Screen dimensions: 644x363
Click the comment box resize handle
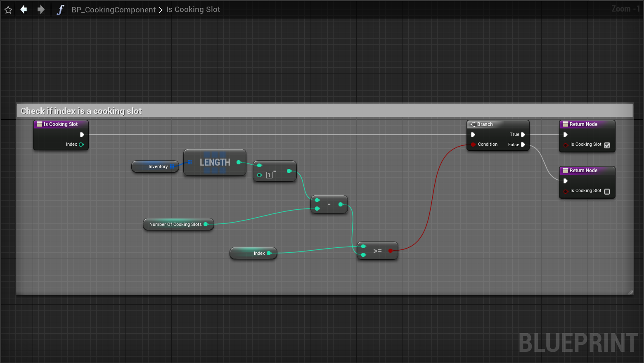(630, 292)
